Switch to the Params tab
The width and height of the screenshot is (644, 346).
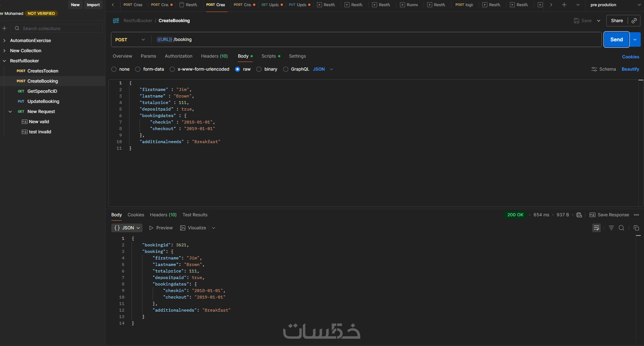coord(148,56)
